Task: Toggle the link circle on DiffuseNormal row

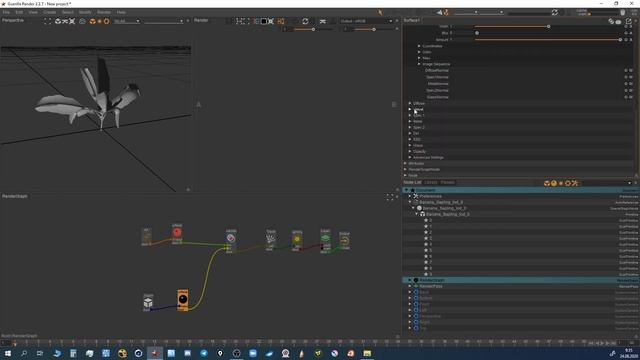Action: 626,71
